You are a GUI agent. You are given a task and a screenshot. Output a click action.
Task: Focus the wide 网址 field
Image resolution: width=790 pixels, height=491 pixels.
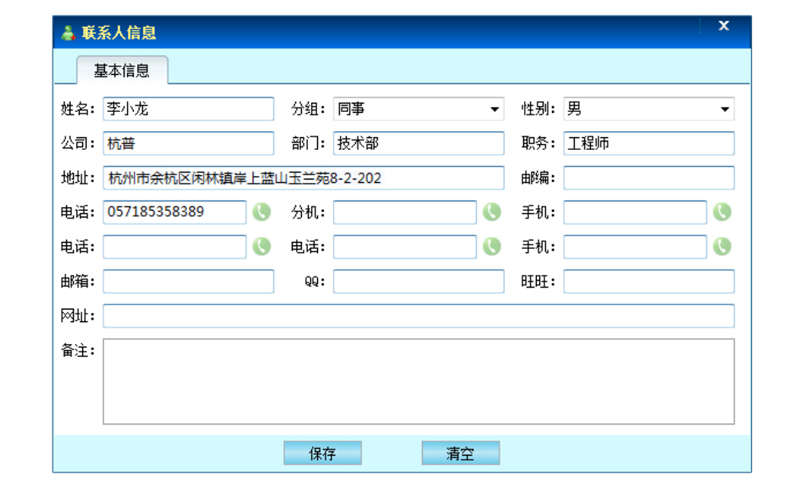418,316
